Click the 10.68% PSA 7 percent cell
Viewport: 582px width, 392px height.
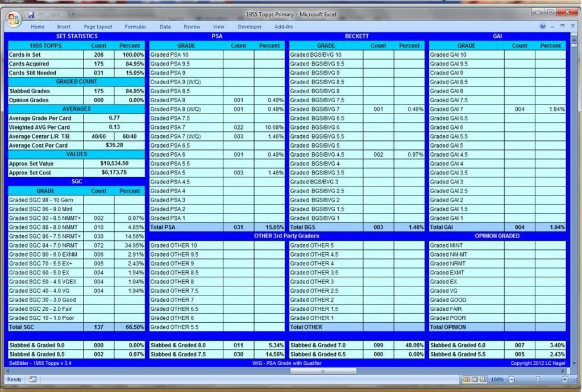coord(269,127)
